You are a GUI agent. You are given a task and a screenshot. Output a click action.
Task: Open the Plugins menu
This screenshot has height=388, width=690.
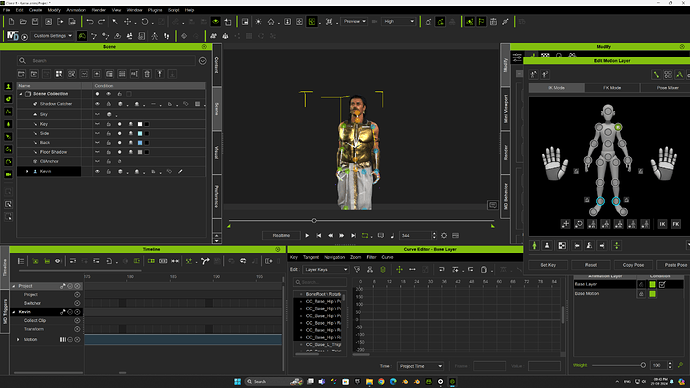pos(155,10)
